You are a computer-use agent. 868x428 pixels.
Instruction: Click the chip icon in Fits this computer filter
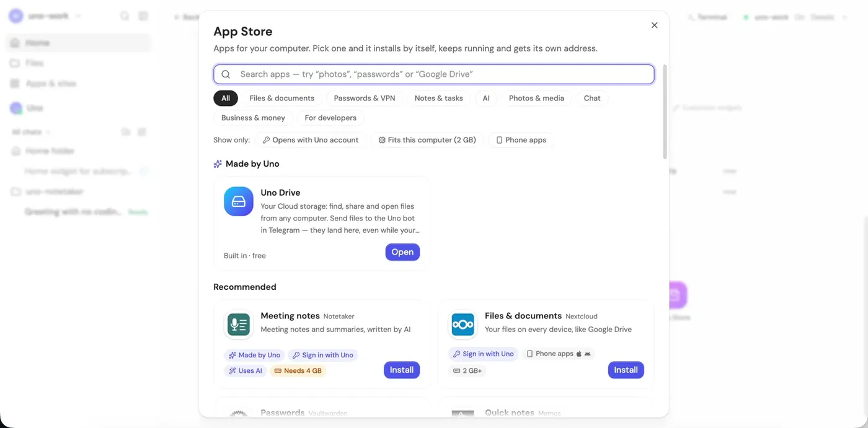coord(382,140)
